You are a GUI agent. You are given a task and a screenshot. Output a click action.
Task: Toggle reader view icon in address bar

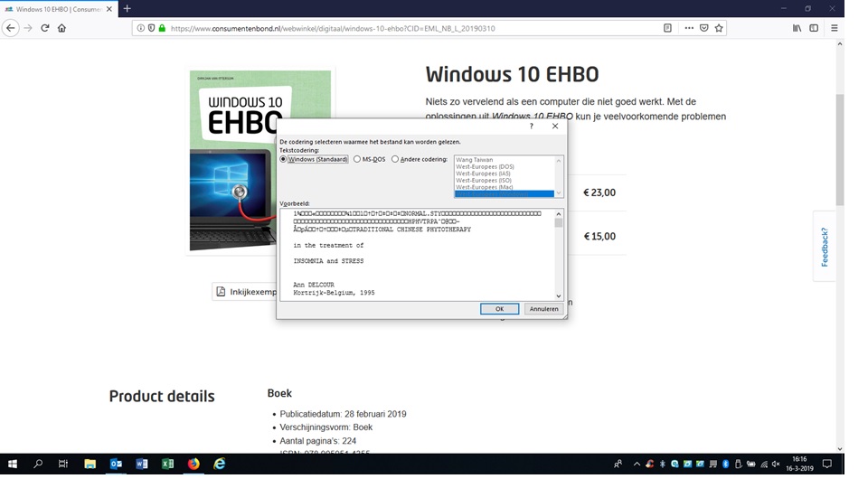click(x=667, y=28)
